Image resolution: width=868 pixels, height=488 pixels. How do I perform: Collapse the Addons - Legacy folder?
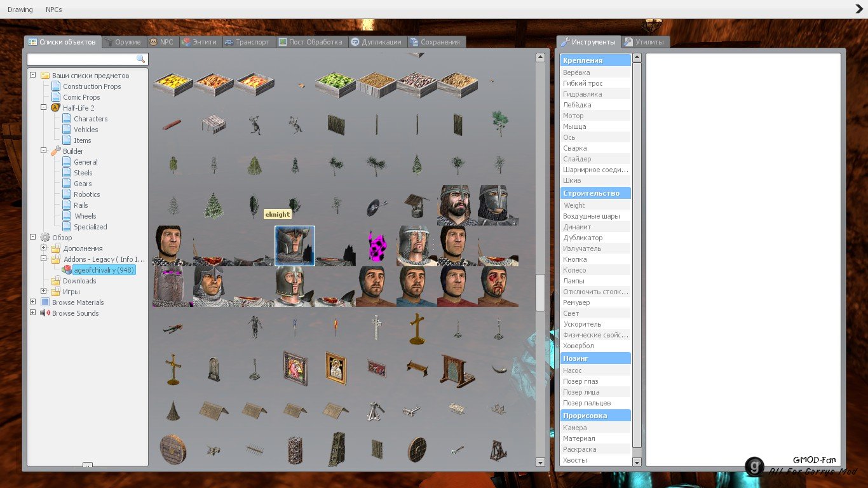coord(44,259)
